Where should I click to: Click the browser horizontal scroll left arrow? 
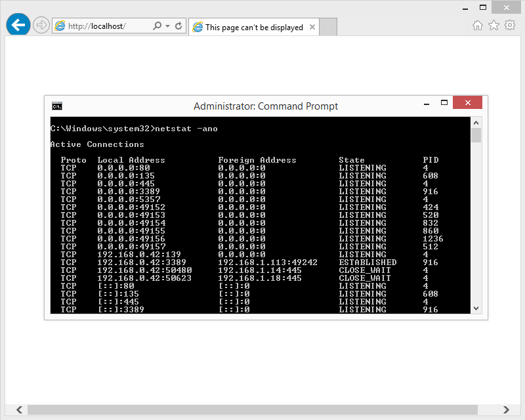(x=20, y=409)
